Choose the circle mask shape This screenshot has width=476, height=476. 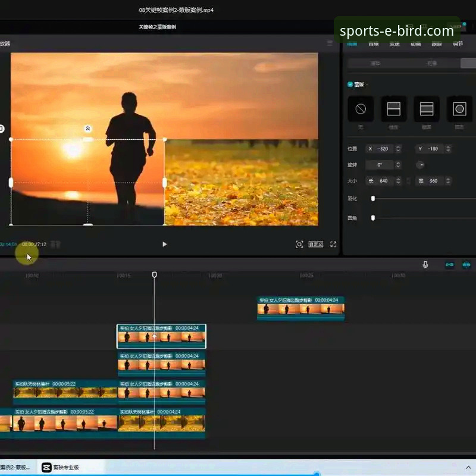pyautogui.click(x=459, y=109)
